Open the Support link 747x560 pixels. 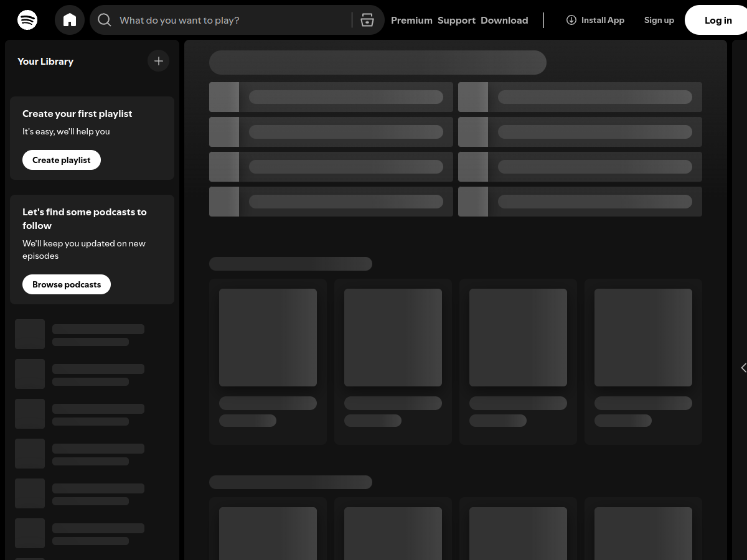(456, 21)
